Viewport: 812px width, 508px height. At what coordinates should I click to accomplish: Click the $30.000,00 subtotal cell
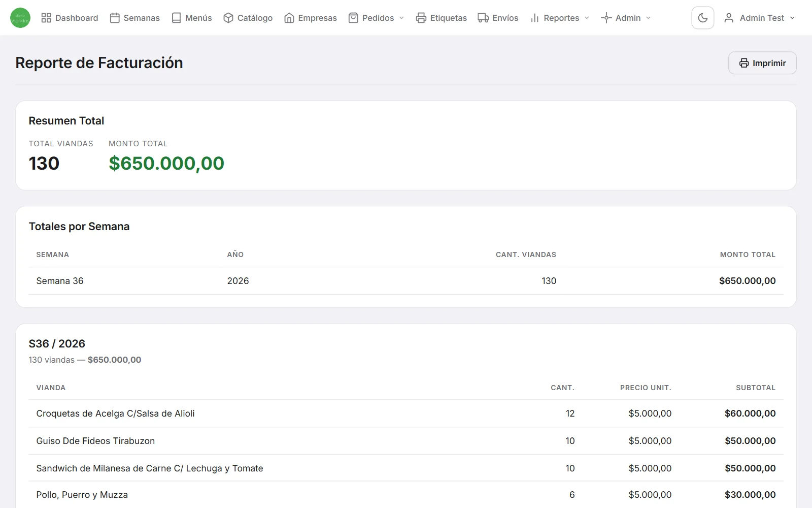(750, 495)
